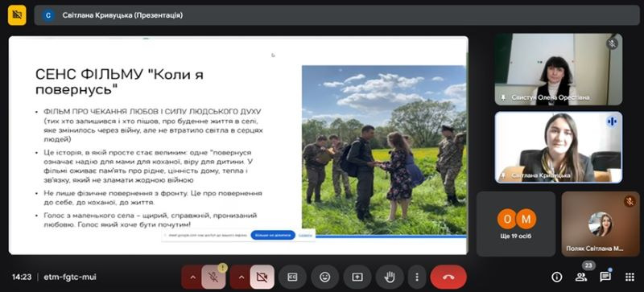Open the emoji reactions button
Image resolution: width=644 pixels, height=292 pixels.
pyautogui.click(x=325, y=278)
